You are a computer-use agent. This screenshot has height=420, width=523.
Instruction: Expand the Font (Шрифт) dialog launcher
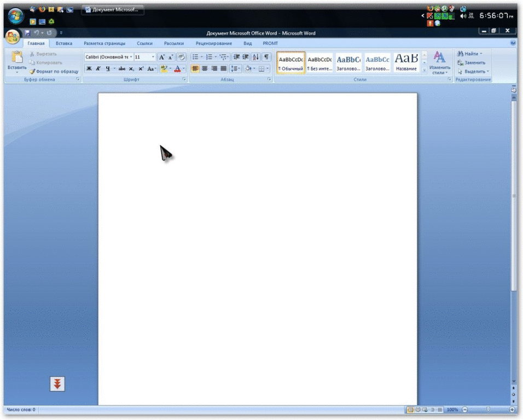point(184,79)
